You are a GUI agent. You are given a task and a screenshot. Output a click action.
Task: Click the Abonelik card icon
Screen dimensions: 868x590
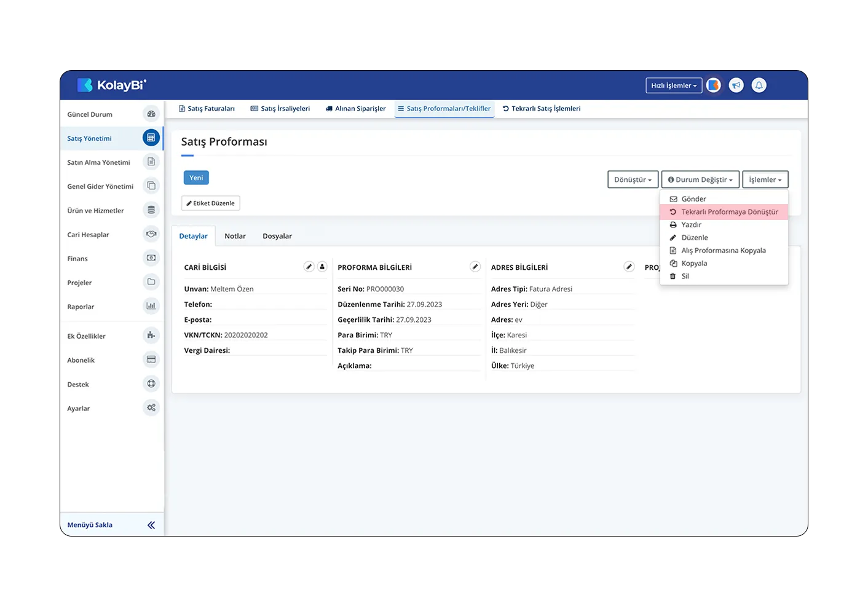pos(151,360)
